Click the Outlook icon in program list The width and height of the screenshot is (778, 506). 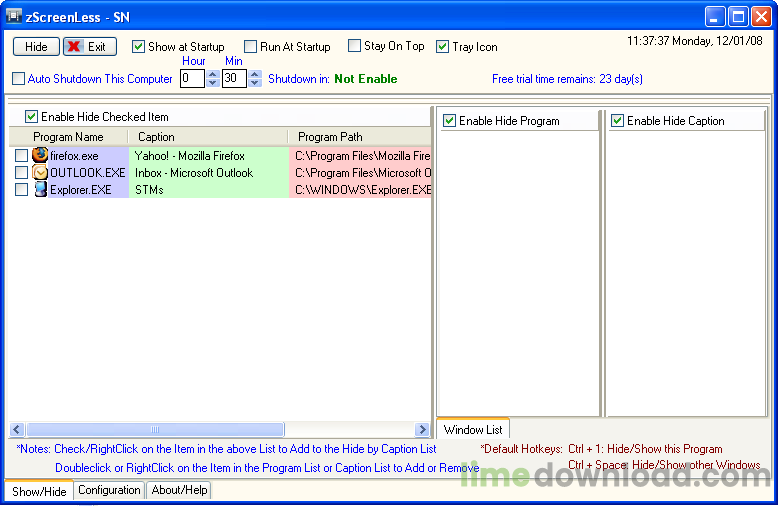pos(40,173)
